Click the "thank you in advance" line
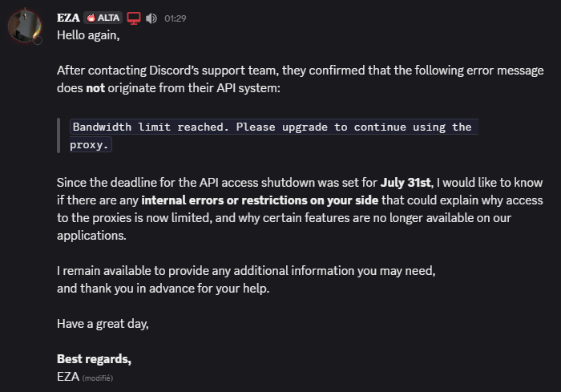Screen dimensions: 561x392 (163, 289)
